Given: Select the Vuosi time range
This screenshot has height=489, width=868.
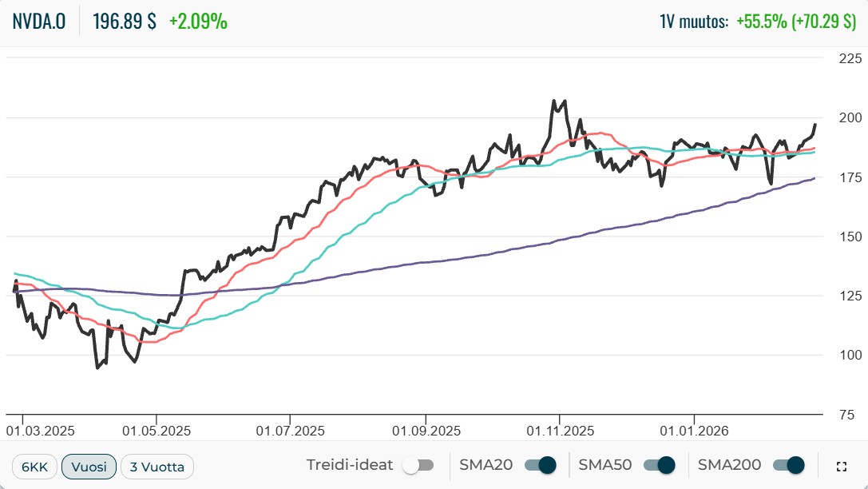Looking at the screenshot, I should 89,467.
